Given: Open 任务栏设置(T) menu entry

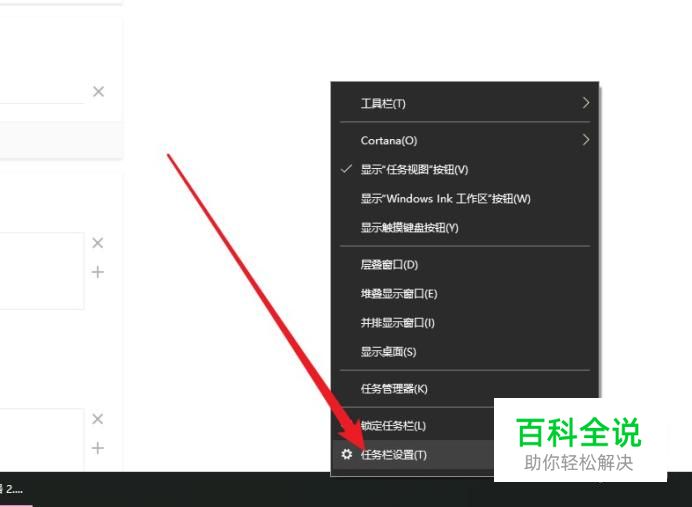Looking at the screenshot, I should (x=413, y=454).
